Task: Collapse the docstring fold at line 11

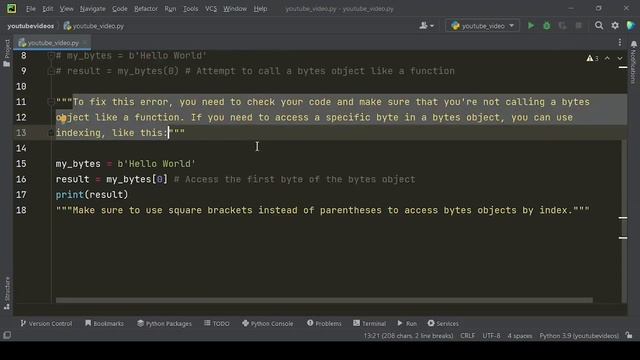Action: click(x=51, y=102)
